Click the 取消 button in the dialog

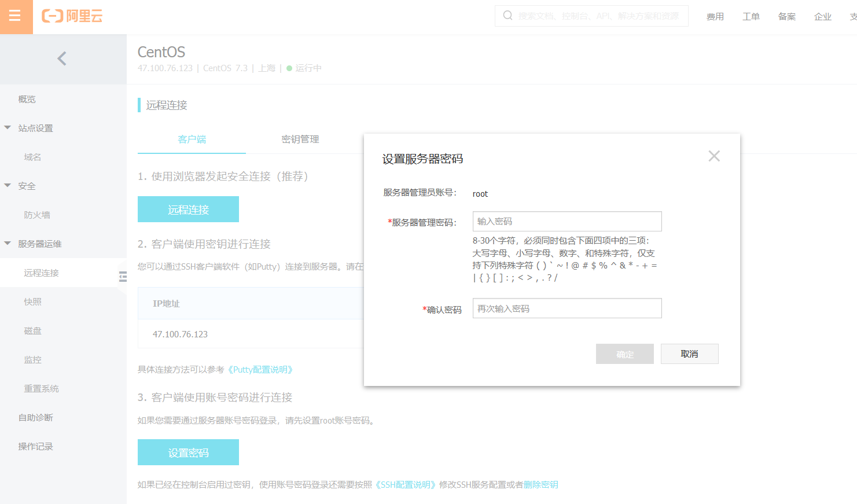[689, 354]
